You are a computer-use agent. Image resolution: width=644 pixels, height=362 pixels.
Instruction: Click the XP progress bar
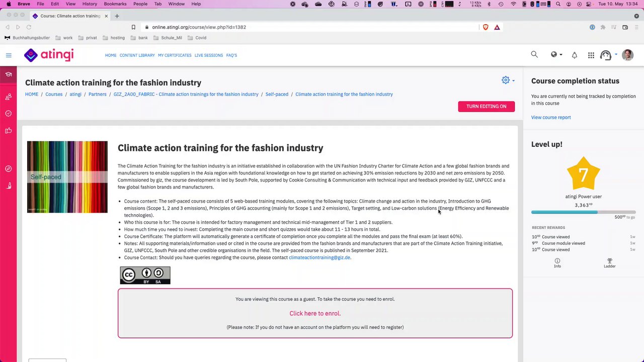(x=584, y=212)
